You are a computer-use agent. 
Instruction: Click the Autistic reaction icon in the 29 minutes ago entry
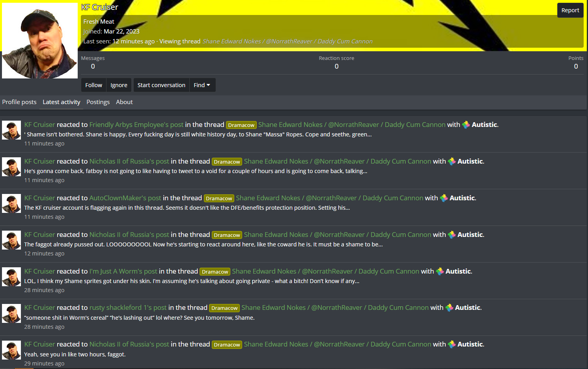point(452,344)
